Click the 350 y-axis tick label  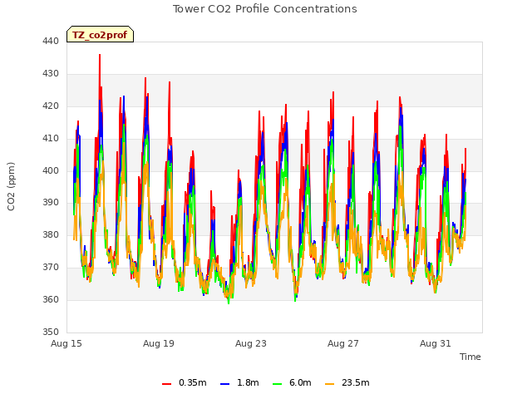tap(51, 332)
